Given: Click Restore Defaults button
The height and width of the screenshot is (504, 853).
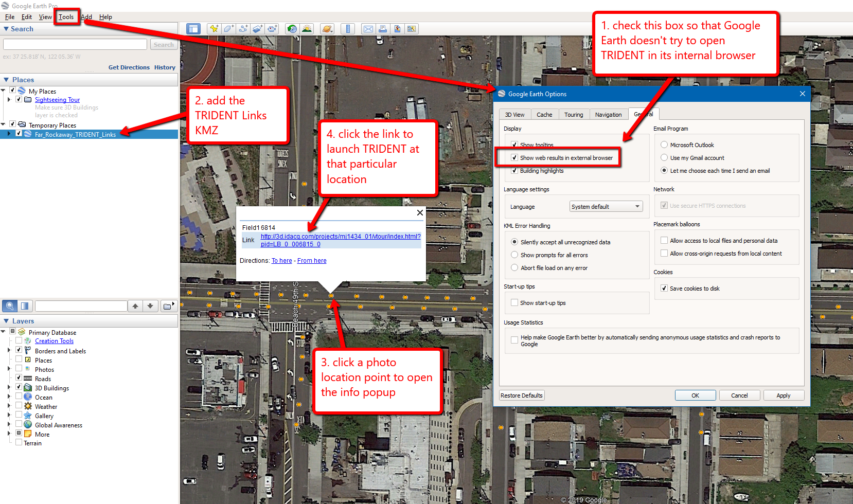Looking at the screenshot, I should tap(522, 395).
